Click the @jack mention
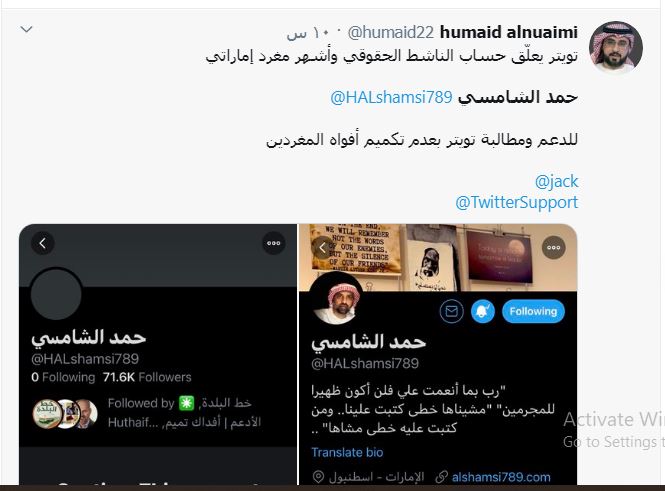Viewport: 665px width, 491px height. pyautogui.click(x=556, y=181)
